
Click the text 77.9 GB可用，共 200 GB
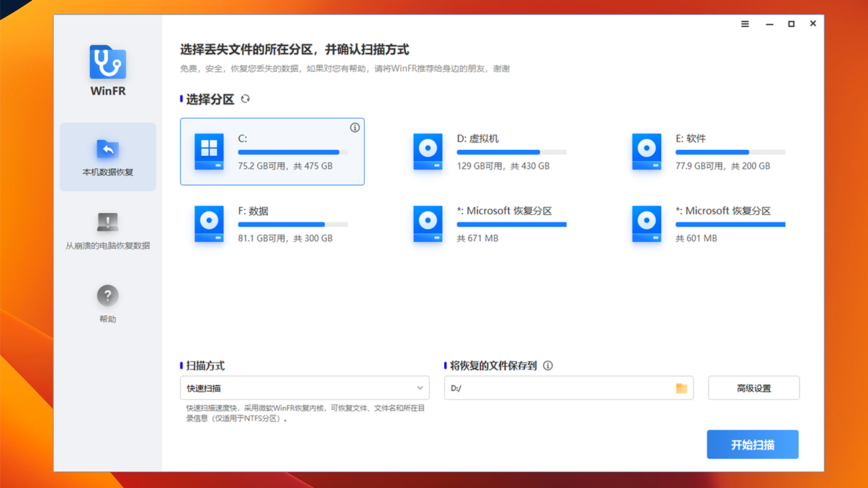tap(723, 166)
